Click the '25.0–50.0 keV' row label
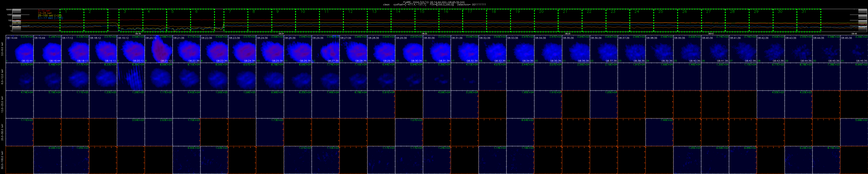The image size is (868, 174). 2,132
